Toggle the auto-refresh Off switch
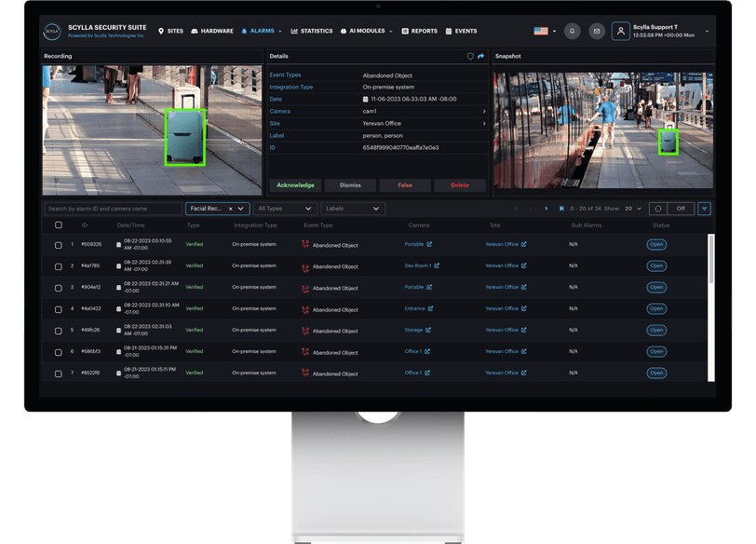Viewport: 756px width, 544px height. click(681, 209)
